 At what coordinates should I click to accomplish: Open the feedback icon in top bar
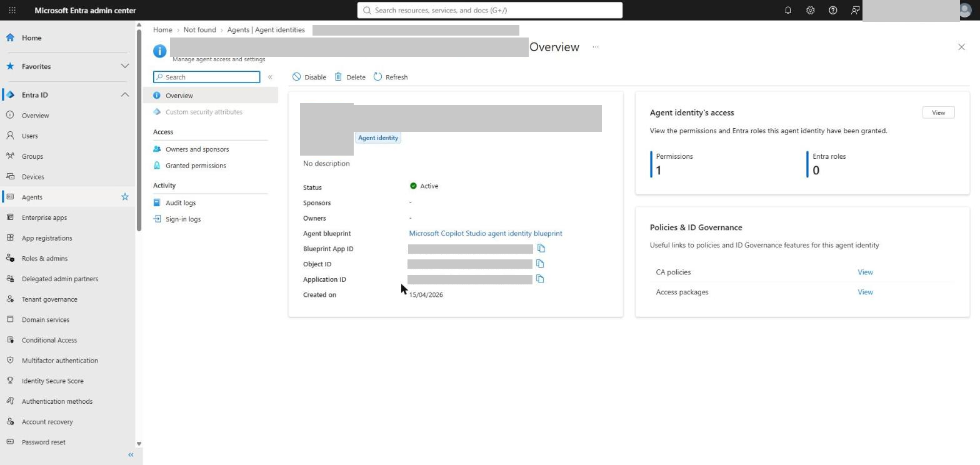click(856, 11)
